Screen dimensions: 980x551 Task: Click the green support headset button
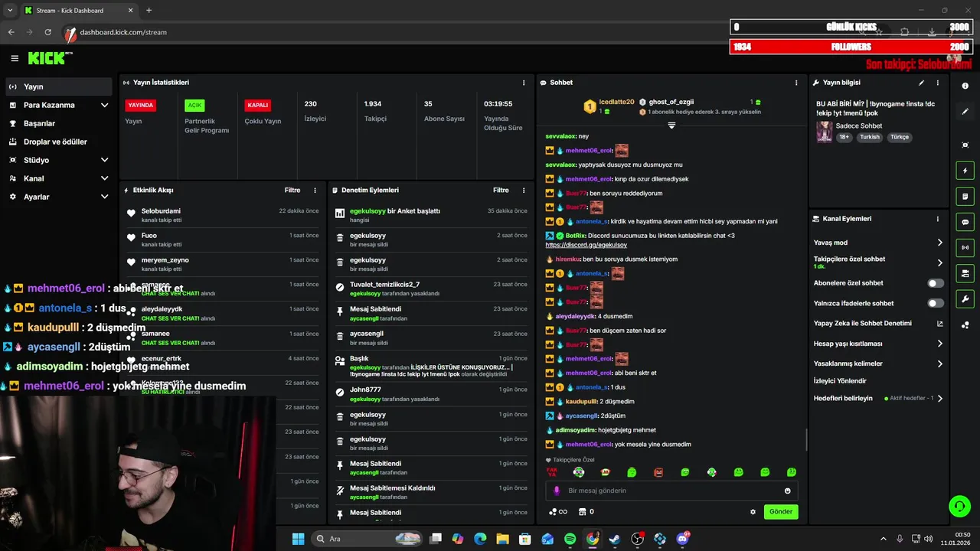959,506
